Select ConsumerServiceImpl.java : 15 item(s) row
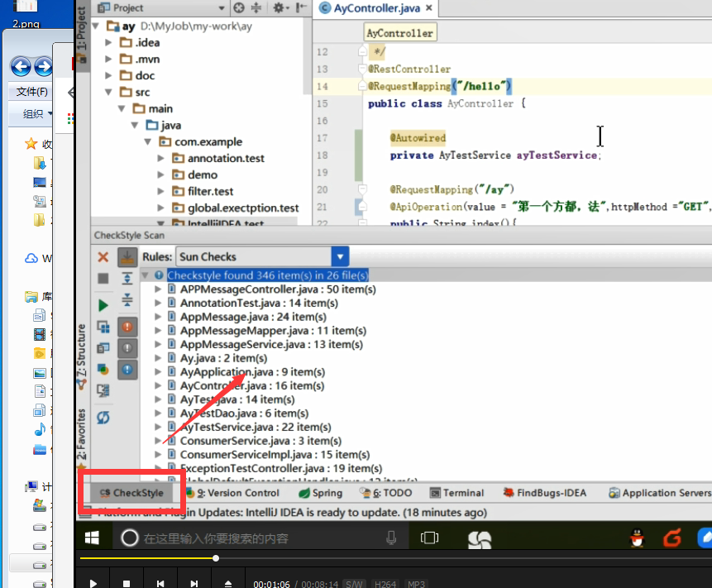The image size is (712, 588). point(275,455)
